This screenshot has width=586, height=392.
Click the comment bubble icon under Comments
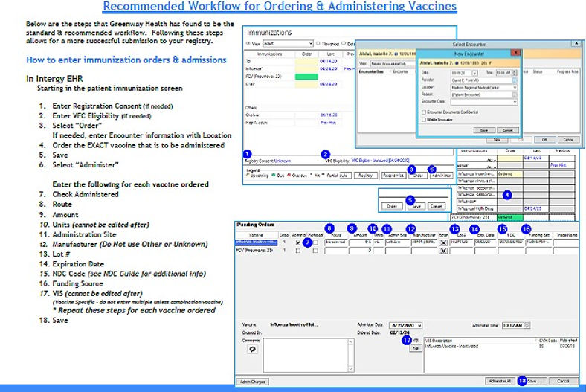point(253,349)
